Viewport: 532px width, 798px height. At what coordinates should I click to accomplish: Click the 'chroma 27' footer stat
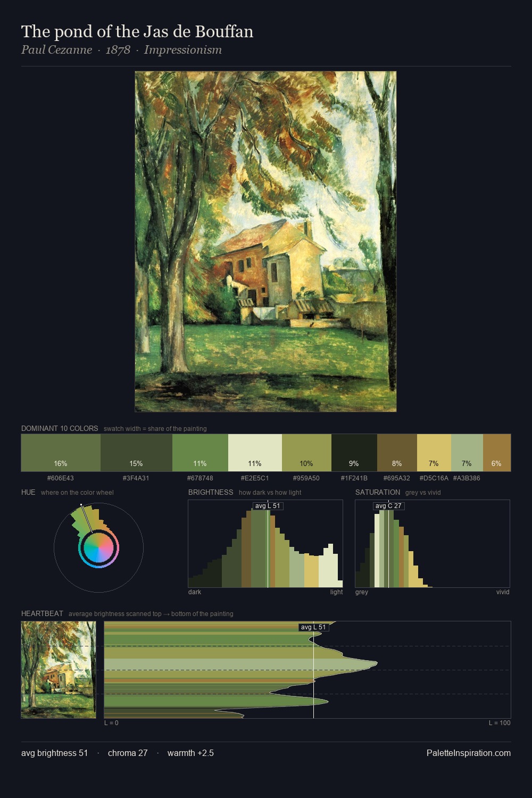pyautogui.click(x=128, y=753)
